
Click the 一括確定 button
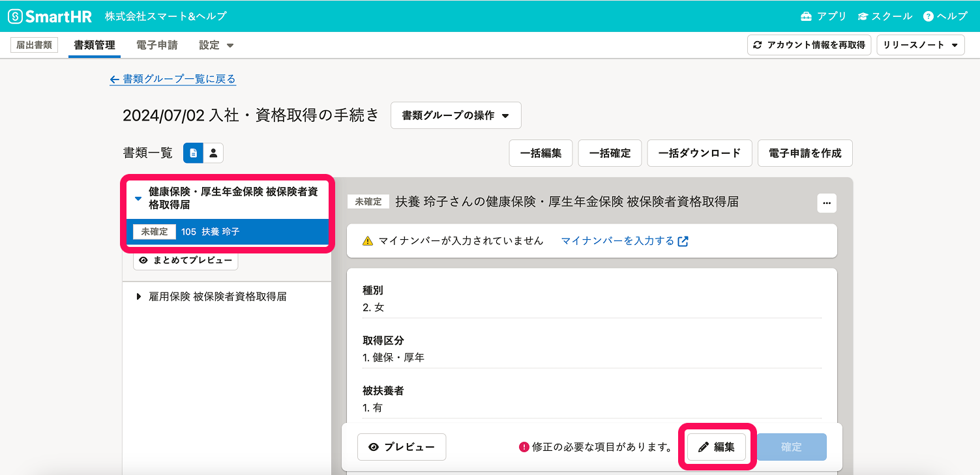(610, 153)
